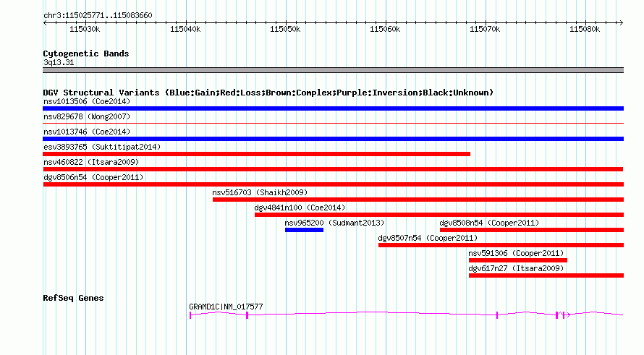Click the first exon of GRAMD1C
The image size is (644, 355).
point(190,315)
